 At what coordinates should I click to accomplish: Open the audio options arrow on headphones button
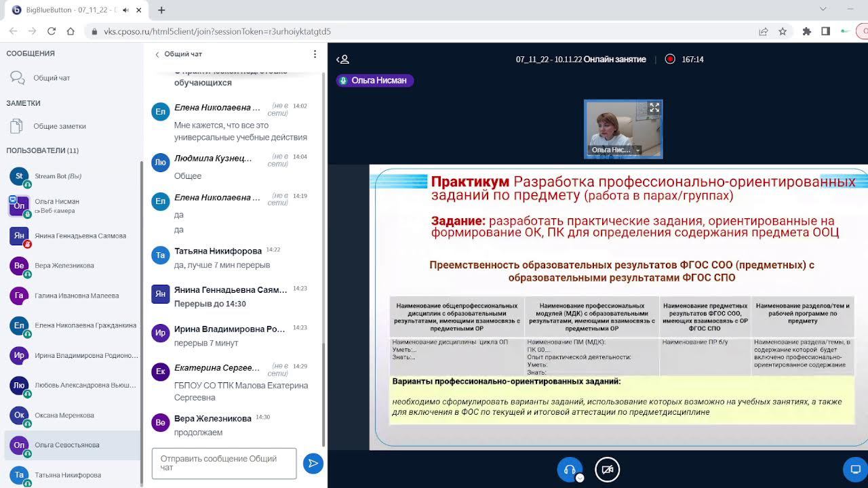pyautogui.click(x=580, y=478)
